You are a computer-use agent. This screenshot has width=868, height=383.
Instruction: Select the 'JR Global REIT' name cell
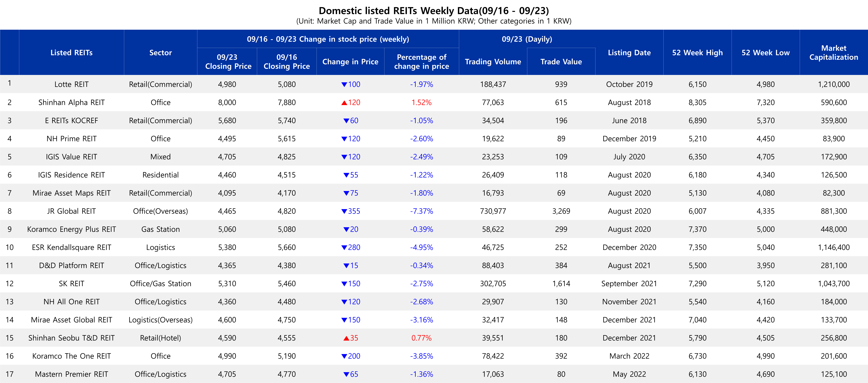pos(71,211)
